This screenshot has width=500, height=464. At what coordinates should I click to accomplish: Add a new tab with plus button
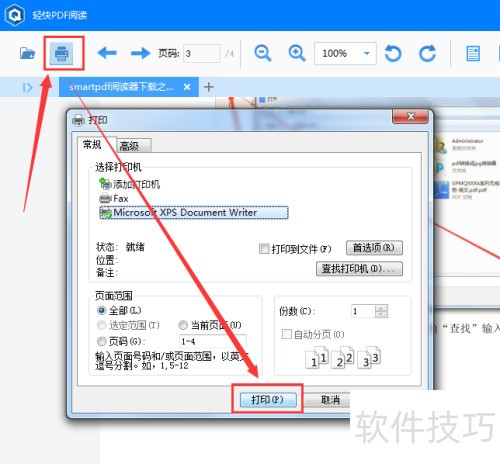tap(209, 87)
